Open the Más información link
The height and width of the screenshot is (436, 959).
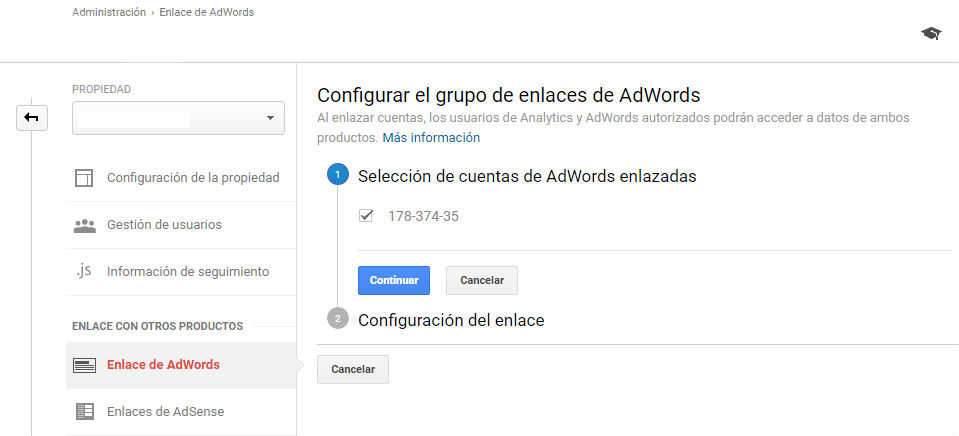pos(431,138)
